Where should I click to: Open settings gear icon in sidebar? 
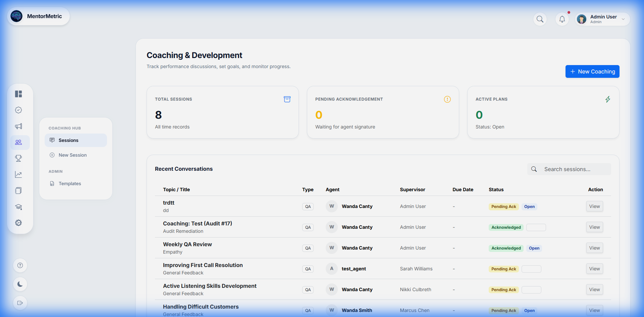pyautogui.click(x=18, y=223)
